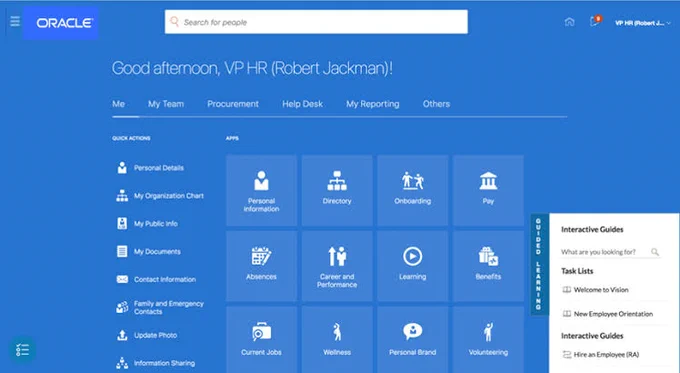Open My Public Info link
The image size is (680, 373).
[156, 224]
